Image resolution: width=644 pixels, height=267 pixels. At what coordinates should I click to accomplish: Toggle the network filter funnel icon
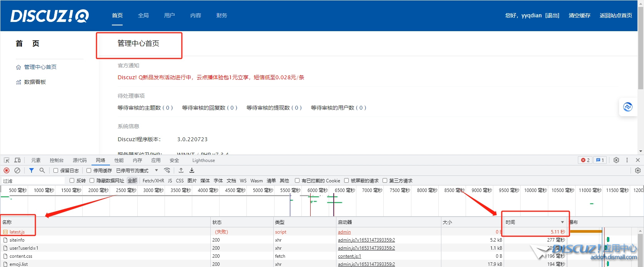32,170
